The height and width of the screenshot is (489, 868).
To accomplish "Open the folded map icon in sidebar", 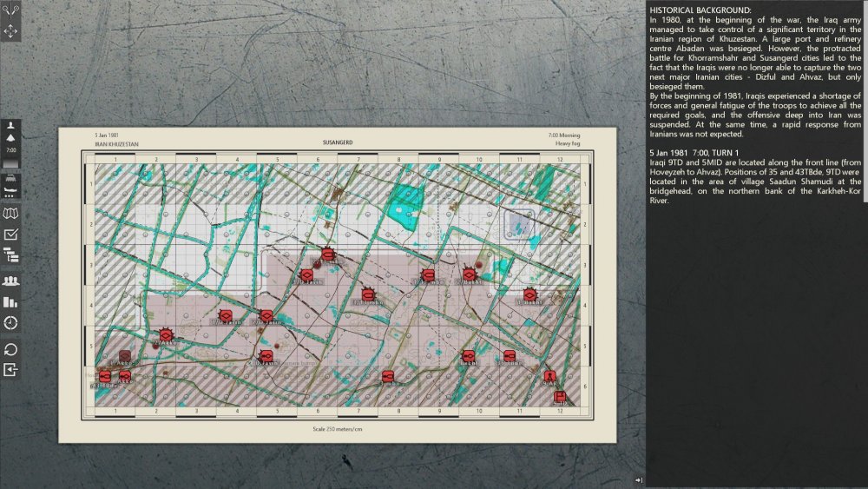I will click(11, 214).
